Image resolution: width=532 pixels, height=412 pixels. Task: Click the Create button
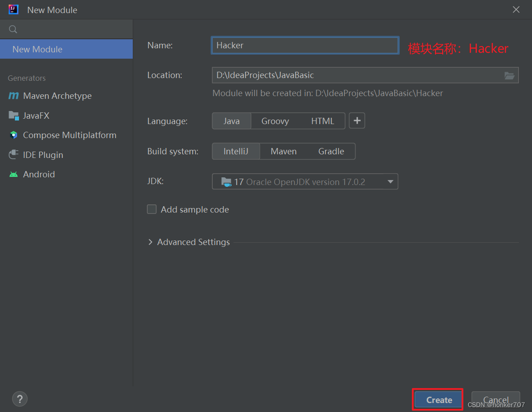tap(439, 400)
